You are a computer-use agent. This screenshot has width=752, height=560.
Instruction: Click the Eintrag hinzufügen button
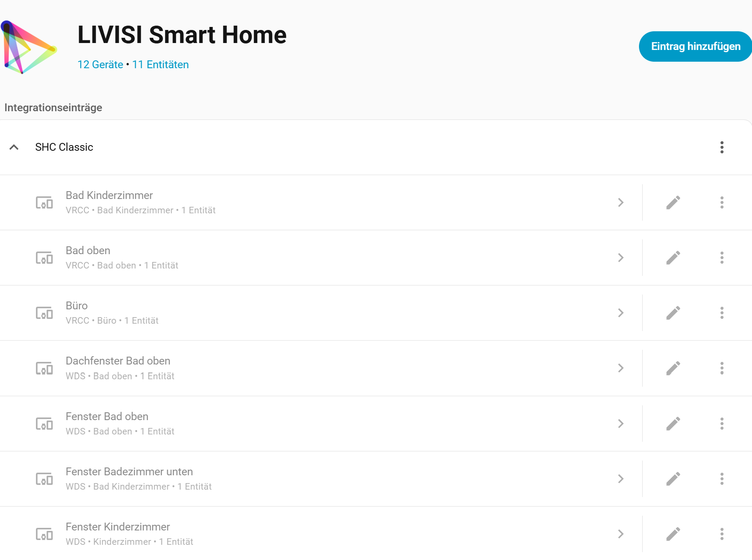click(x=695, y=46)
